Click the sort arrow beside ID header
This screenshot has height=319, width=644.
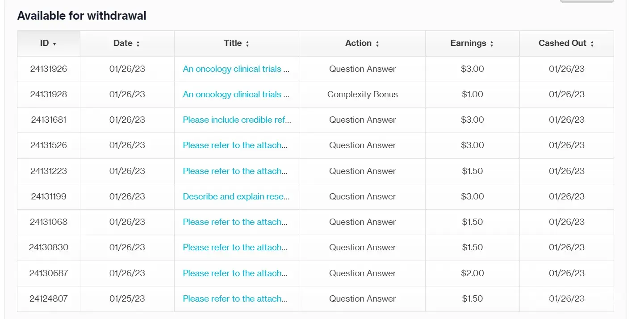(x=54, y=44)
